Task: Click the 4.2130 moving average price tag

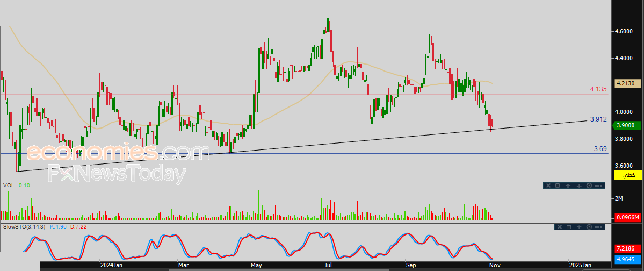Action: [627, 84]
